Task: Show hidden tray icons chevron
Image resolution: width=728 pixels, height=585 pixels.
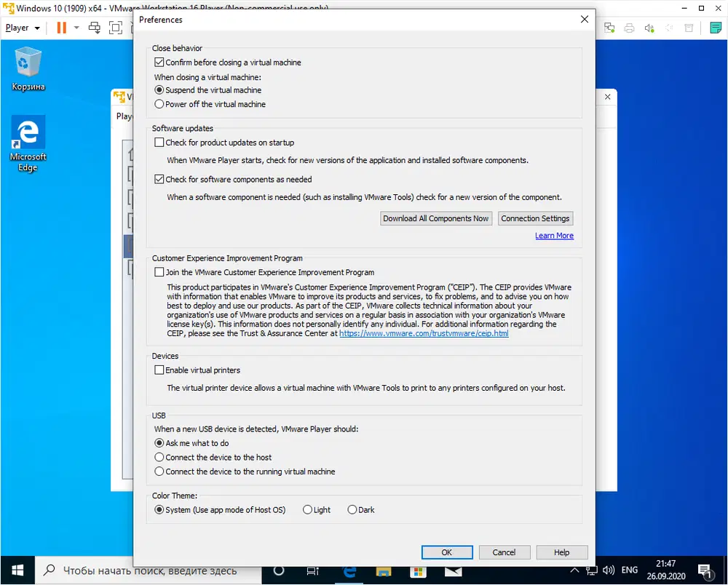Action: (x=574, y=570)
